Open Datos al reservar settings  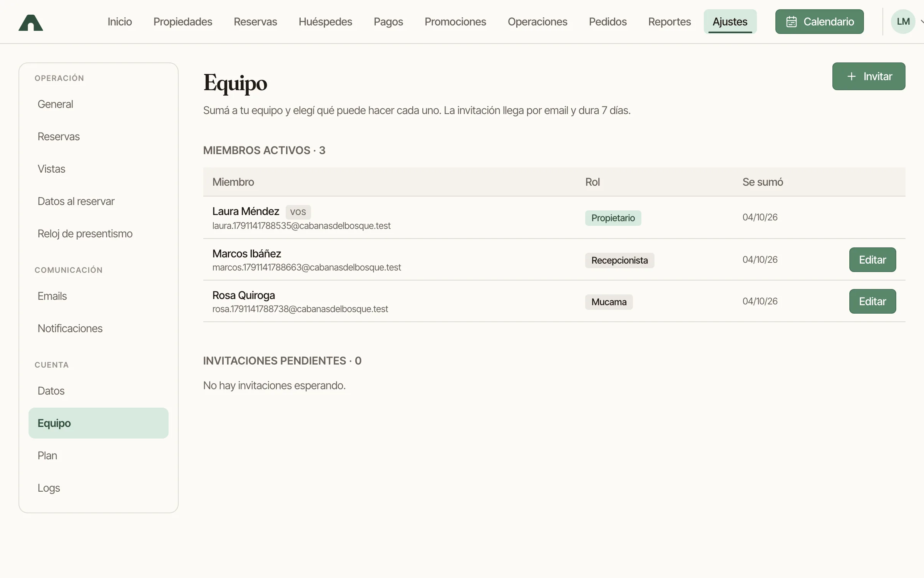pyautogui.click(x=99, y=201)
